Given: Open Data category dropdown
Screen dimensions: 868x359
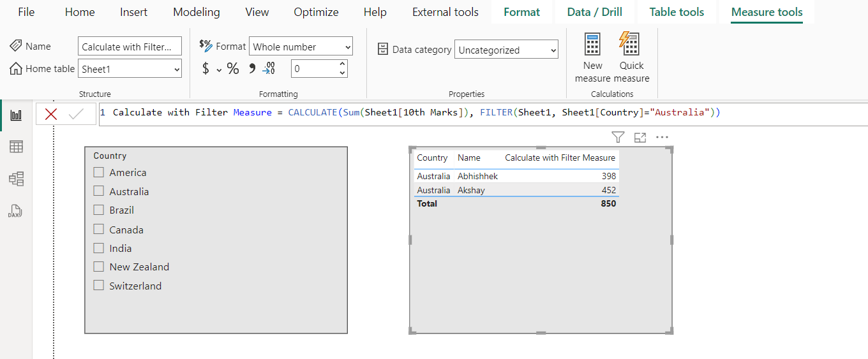Looking at the screenshot, I should pyautogui.click(x=506, y=50).
